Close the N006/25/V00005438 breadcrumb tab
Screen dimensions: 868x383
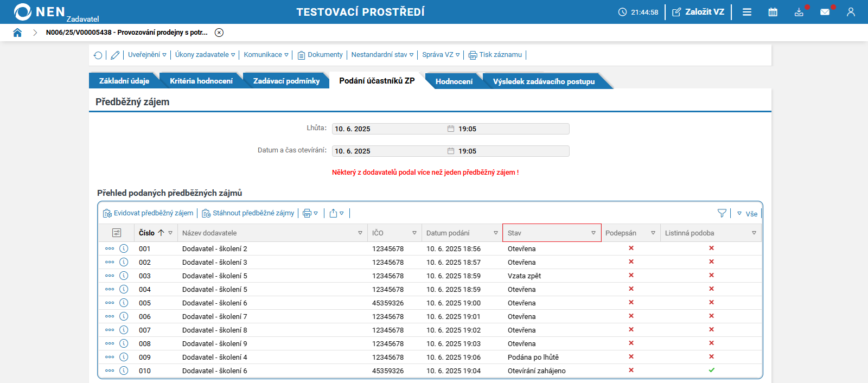click(x=219, y=33)
